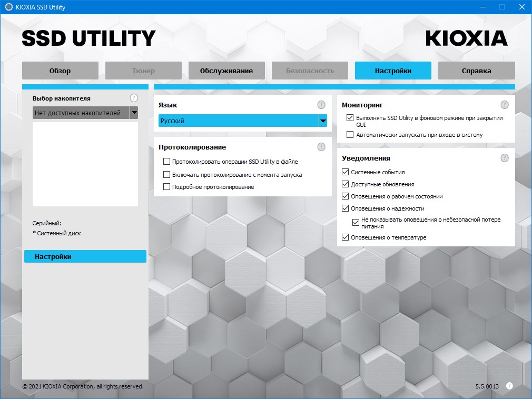Uncheck Оповещения о температуре notifications
The image size is (532, 399).
coord(346,237)
